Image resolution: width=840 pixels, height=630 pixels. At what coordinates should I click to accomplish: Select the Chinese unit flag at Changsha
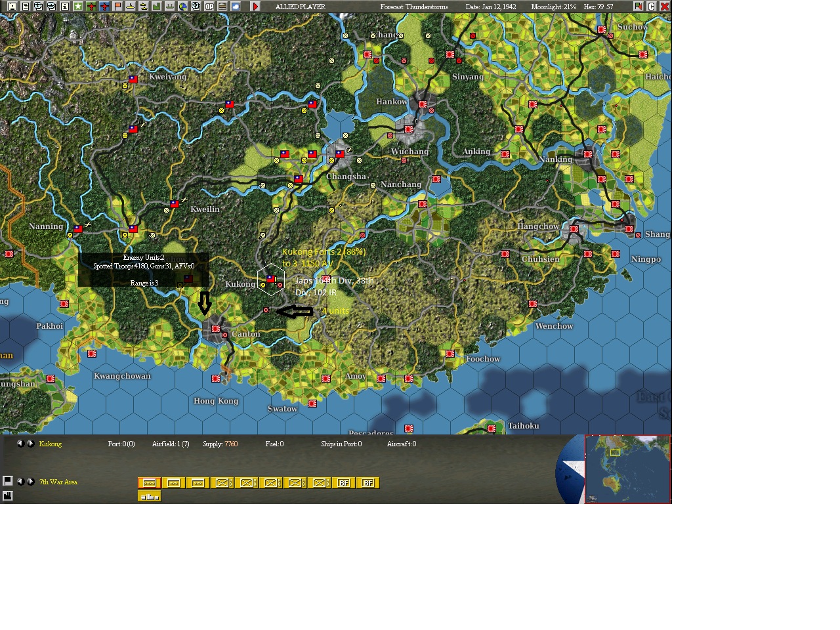click(340, 154)
